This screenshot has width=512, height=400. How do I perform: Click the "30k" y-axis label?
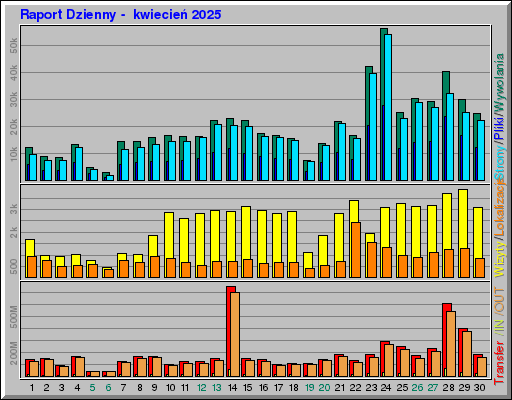click(x=14, y=99)
